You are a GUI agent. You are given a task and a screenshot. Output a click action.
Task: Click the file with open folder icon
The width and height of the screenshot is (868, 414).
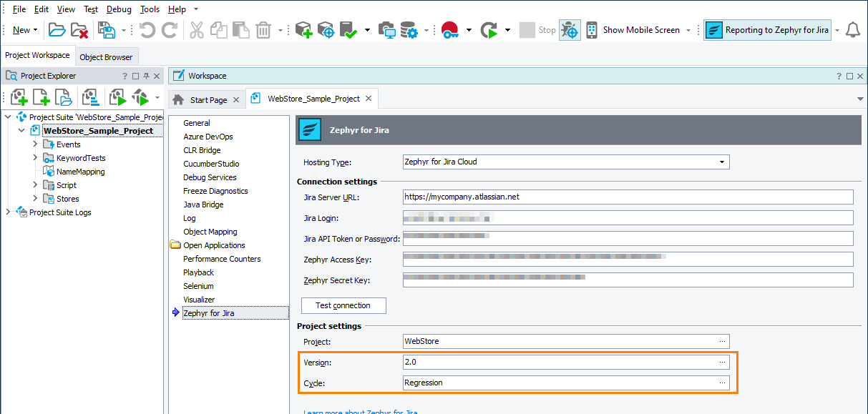pyautogui.click(x=63, y=97)
